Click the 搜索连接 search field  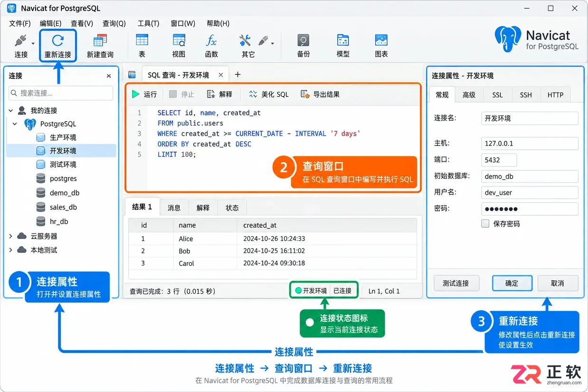tap(60, 93)
